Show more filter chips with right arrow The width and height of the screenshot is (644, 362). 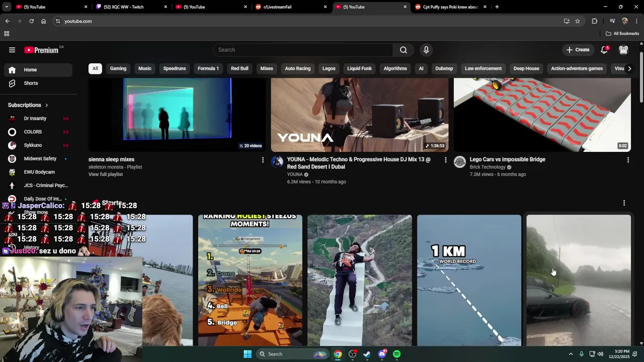click(x=629, y=68)
